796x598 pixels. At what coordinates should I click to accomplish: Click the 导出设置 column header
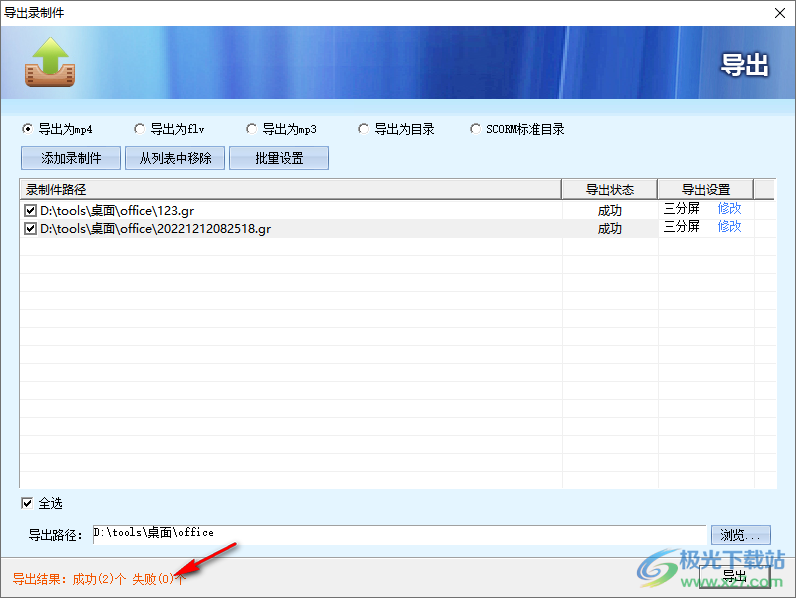tap(705, 190)
